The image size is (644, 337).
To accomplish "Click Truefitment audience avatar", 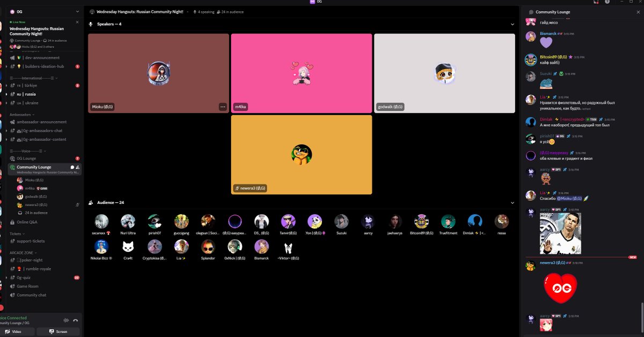I will tap(448, 222).
